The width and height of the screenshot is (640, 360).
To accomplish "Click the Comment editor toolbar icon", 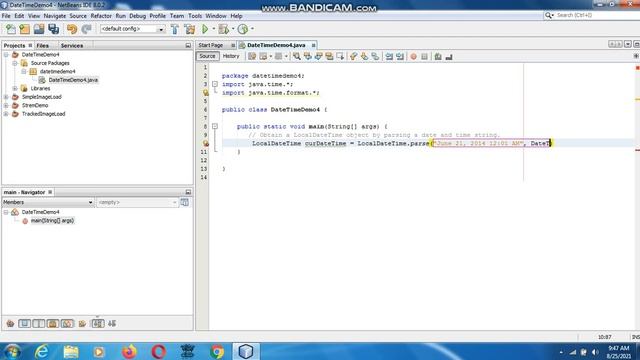I will tap(438, 57).
